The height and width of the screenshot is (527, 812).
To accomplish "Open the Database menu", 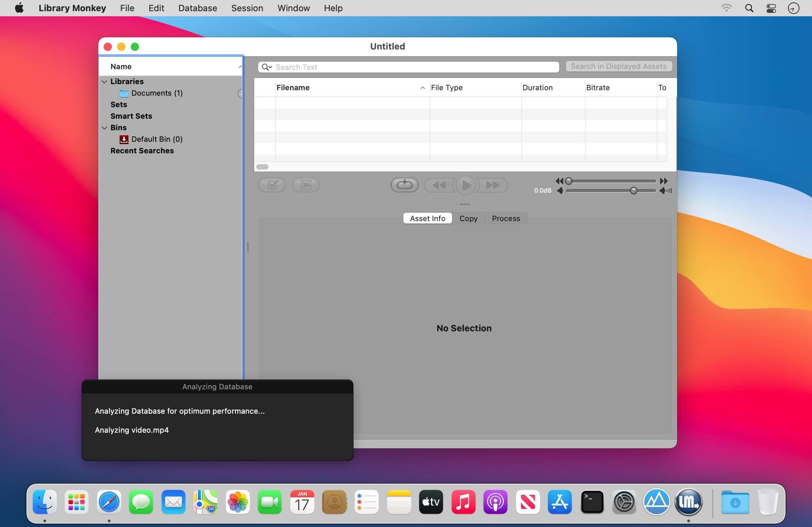I will pos(198,8).
